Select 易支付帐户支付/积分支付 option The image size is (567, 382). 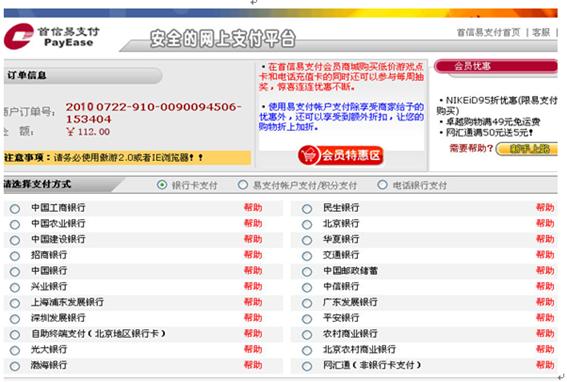pyautogui.click(x=243, y=185)
